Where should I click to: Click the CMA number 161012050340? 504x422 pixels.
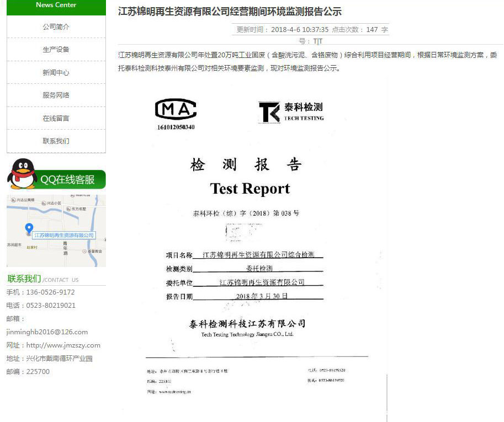[176, 127]
